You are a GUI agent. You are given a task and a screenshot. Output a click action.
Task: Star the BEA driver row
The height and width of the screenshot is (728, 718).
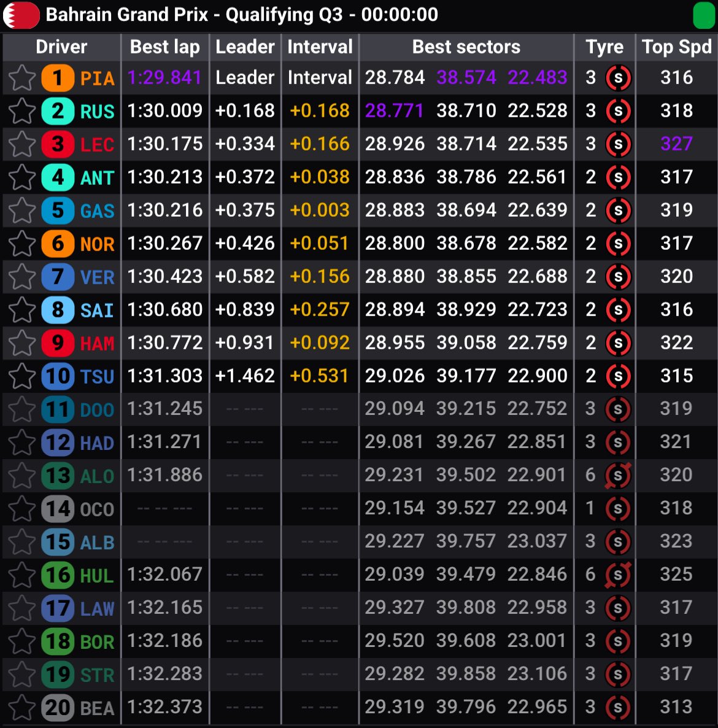coord(22,708)
